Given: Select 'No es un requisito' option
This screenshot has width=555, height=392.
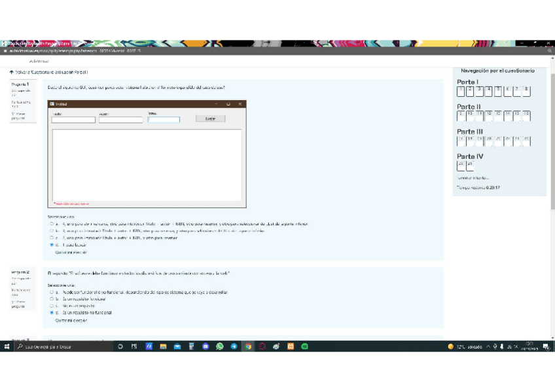Looking at the screenshot, I should click(x=52, y=306).
